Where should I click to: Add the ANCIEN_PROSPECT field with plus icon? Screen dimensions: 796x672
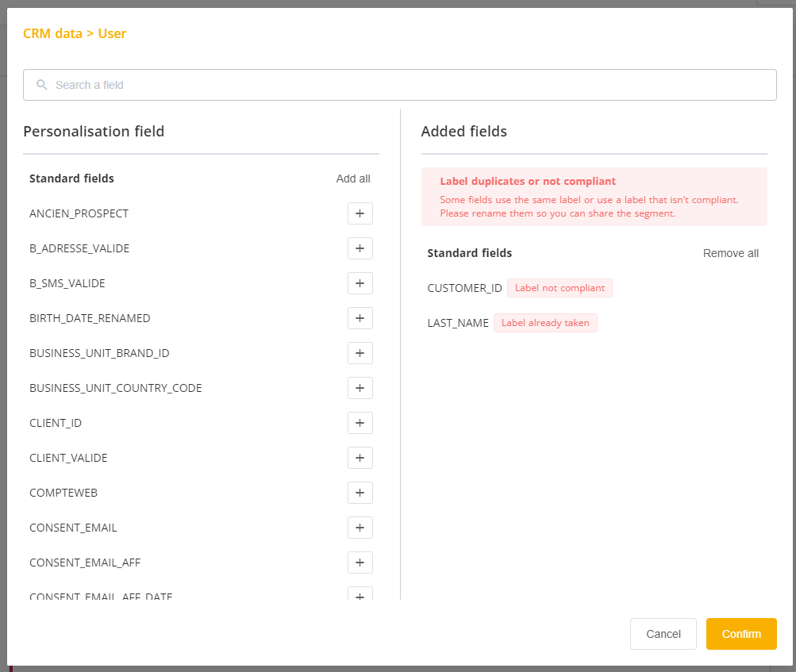click(x=360, y=213)
